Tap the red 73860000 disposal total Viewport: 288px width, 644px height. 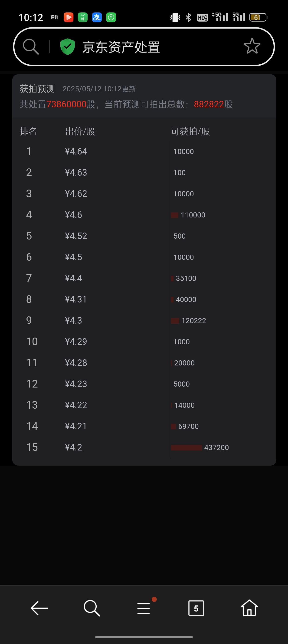66,104
